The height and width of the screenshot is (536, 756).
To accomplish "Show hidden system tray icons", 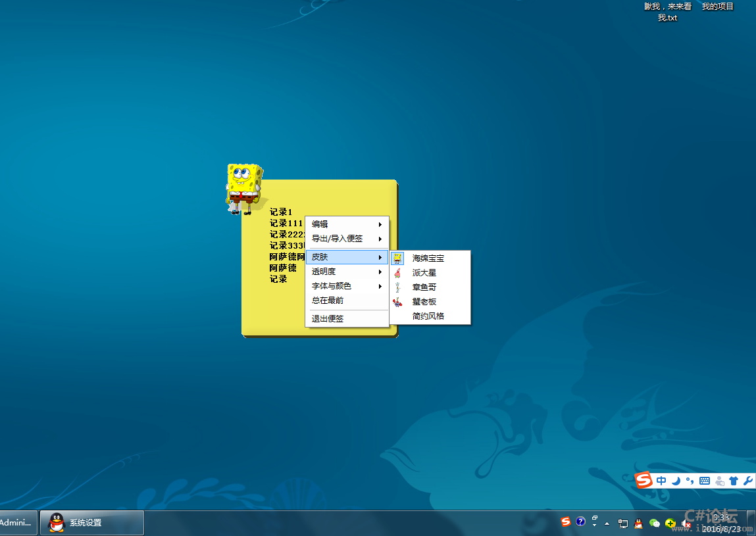I will coord(607,524).
